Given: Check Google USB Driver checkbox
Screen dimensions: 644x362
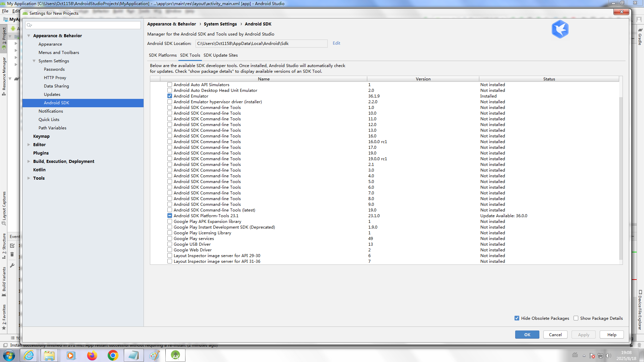Looking at the screenshot, I should click(x=170, y=244).
